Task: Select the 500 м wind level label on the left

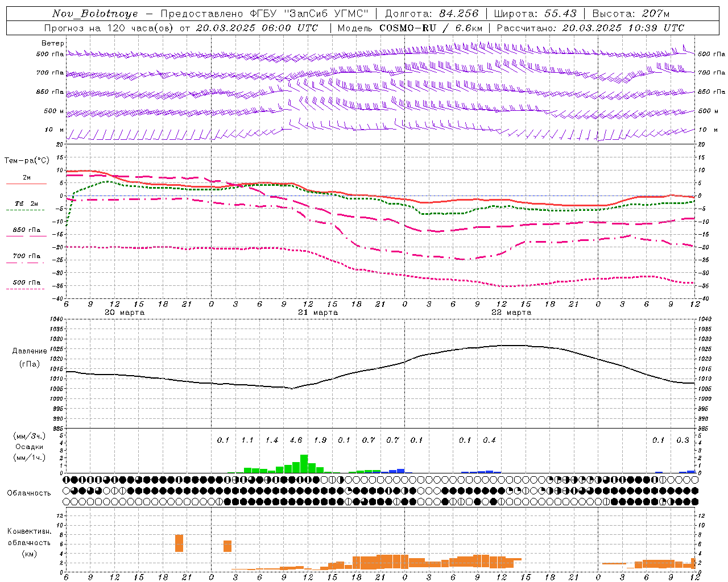Action: 54,111
